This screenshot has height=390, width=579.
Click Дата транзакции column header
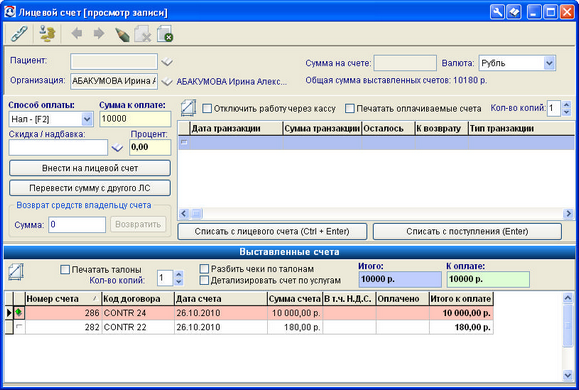pyautogui.click(x=236, y=129)
